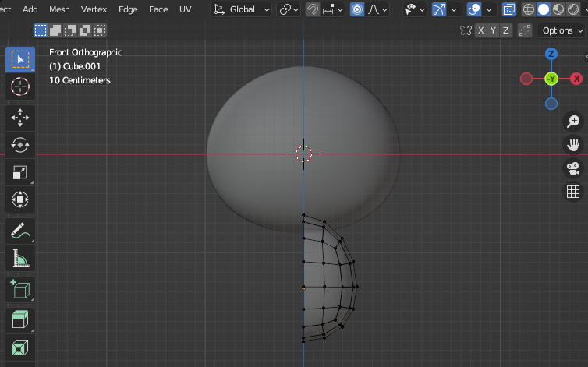The image size is (588, 367).
Task: Open the UV menu
Action: (185, 9)
